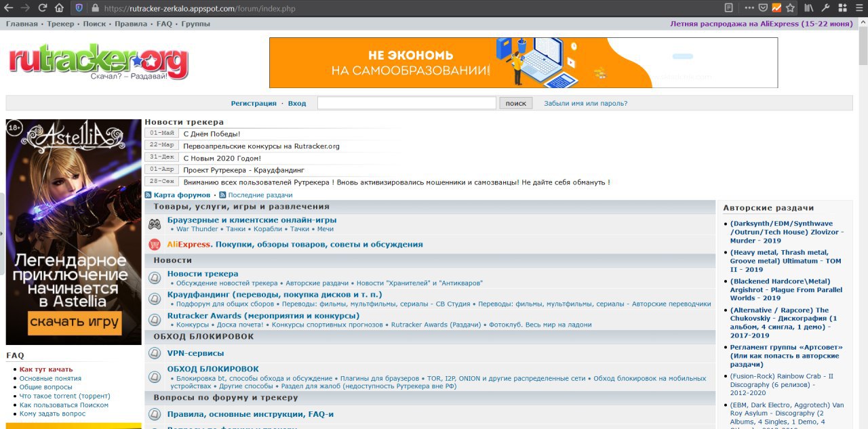Click the shopping cart icon beside AliExpress
Image resolution: width=868 pixels, height=429 pixels.
coord(155,245)
